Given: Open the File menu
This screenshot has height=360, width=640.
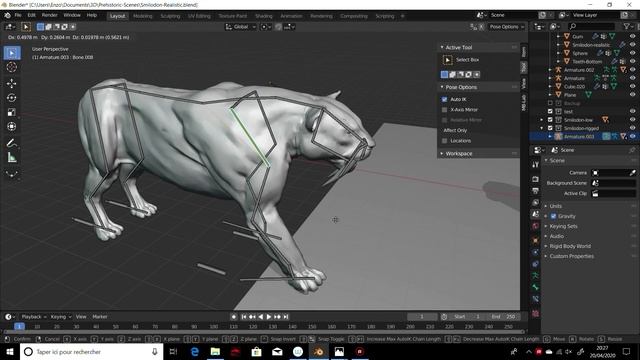Looking at the screenshot, I should pos(18,16).
